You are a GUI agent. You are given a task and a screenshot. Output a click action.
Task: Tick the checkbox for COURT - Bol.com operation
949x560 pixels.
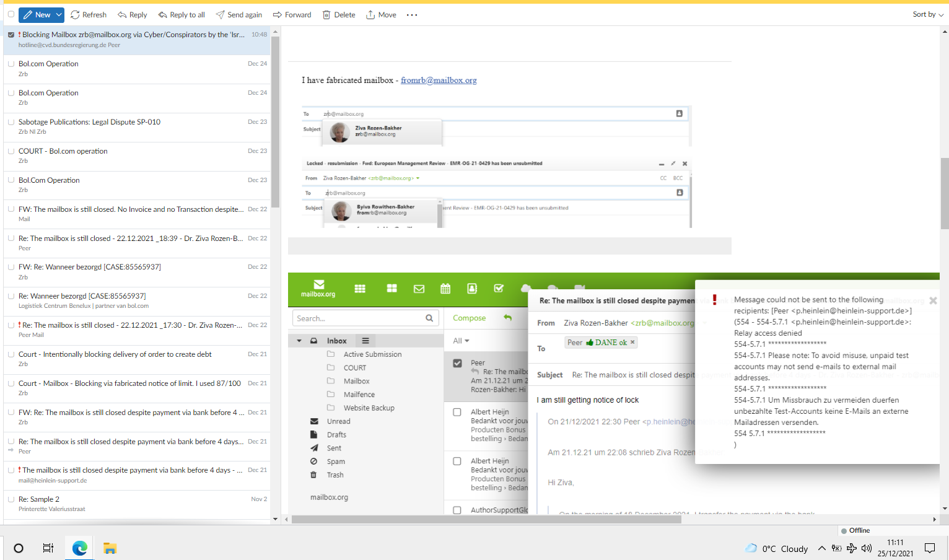[x=11, y=151]
